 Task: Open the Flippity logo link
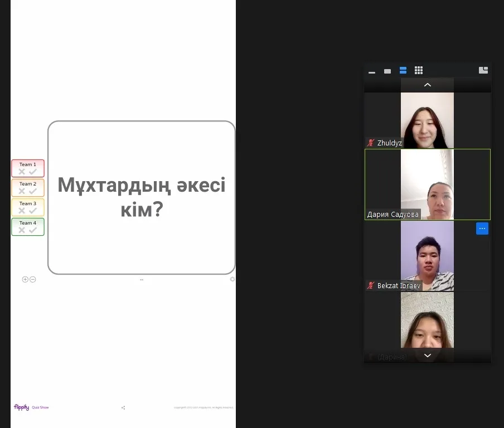click(21, 407)
